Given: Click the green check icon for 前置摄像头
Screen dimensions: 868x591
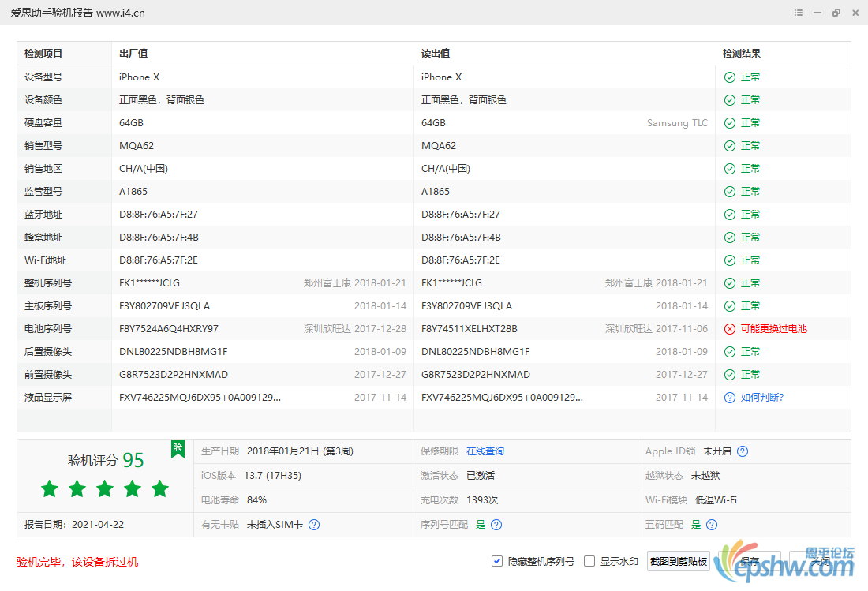Looking at the screenshot, I should (730, 375).
